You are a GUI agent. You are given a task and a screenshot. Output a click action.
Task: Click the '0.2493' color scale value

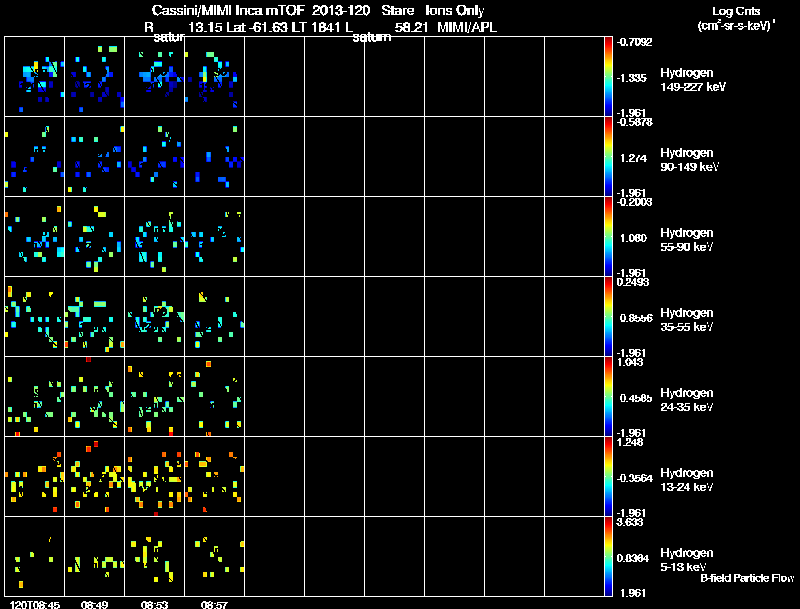coord(633,282)
